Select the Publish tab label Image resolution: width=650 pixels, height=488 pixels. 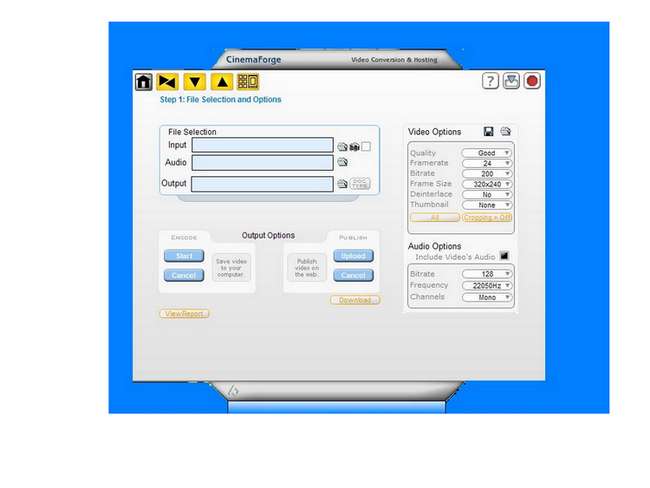click(353, 238)
